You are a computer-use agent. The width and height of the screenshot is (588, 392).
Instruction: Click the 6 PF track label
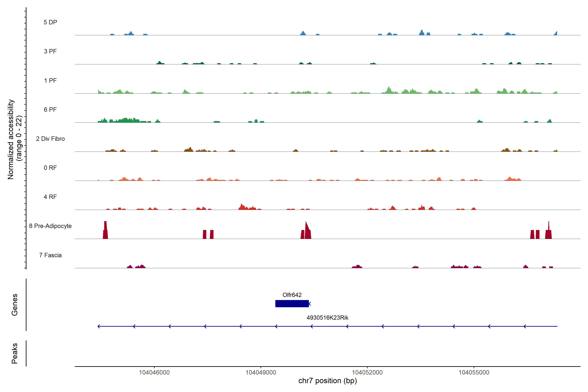(x=50, y=109)
